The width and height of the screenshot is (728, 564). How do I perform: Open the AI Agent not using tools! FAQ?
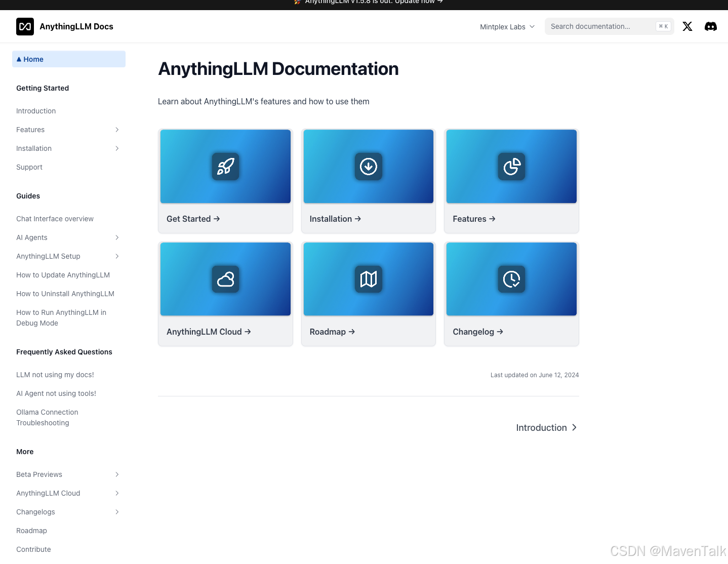(x=56, y=393)
